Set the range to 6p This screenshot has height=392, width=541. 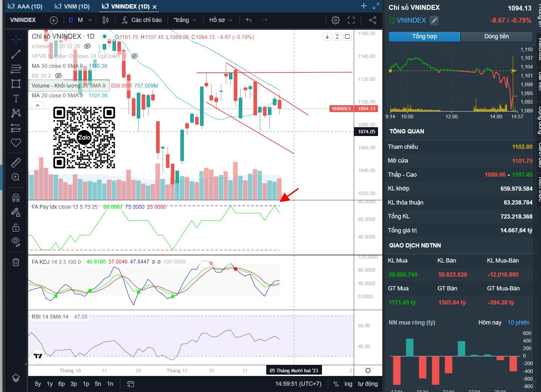point(61,384)
